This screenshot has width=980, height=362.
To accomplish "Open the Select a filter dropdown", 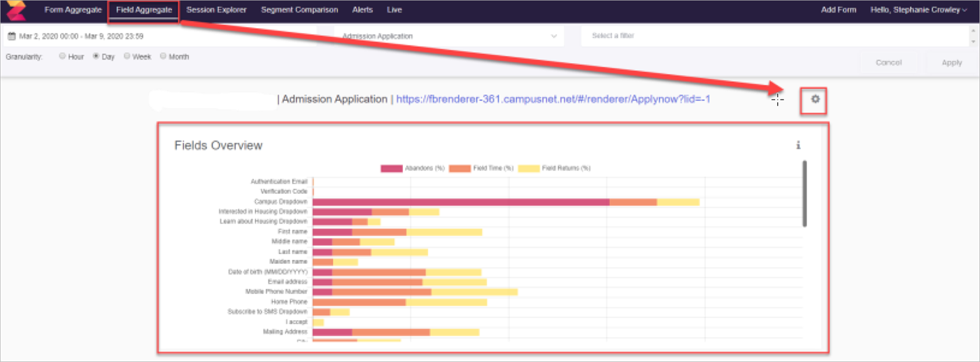I will point(776,36).
